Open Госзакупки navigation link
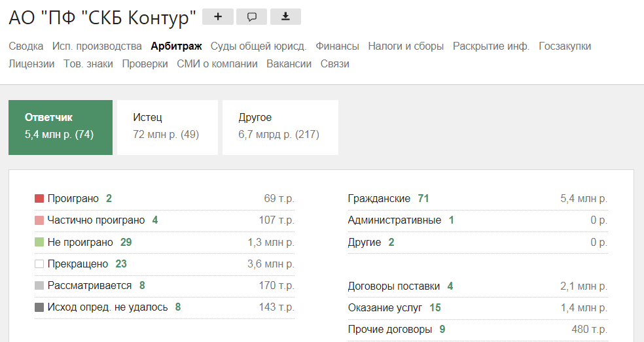 [x=565, y=46]
